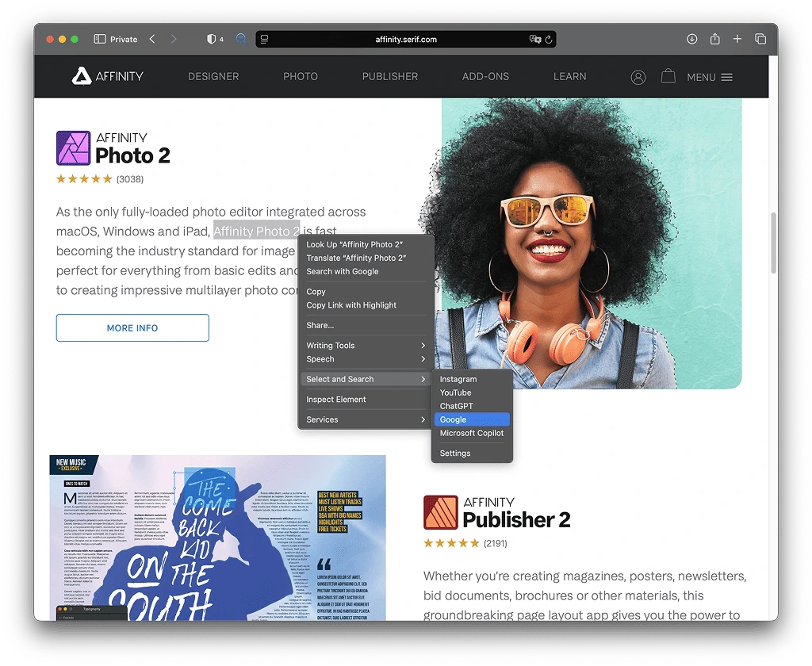Viewport: 812px width, 666px height.
Task: Click the forward navigation arrow
Action: coord(174,39)
